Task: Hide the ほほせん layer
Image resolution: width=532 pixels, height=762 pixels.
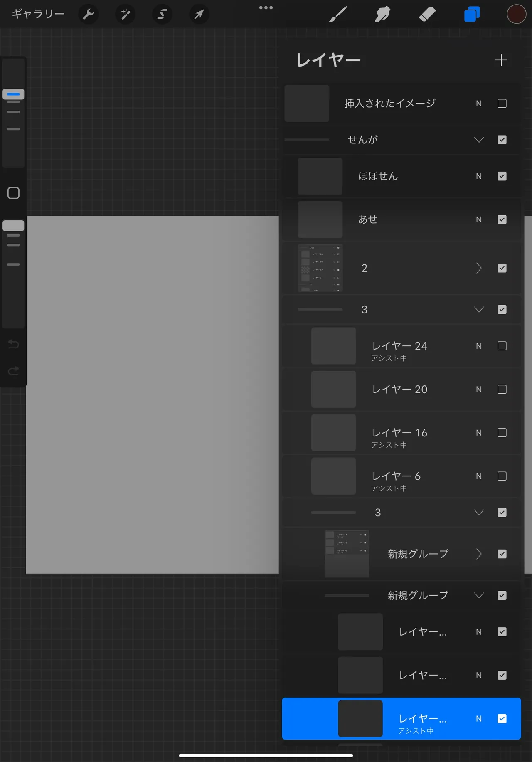Action: (x=502, y=176)
